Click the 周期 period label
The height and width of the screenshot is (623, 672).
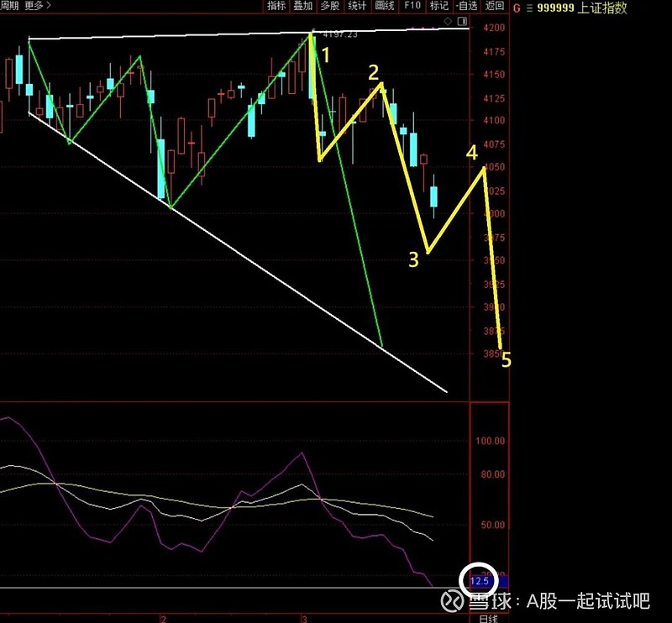point(9,6)
